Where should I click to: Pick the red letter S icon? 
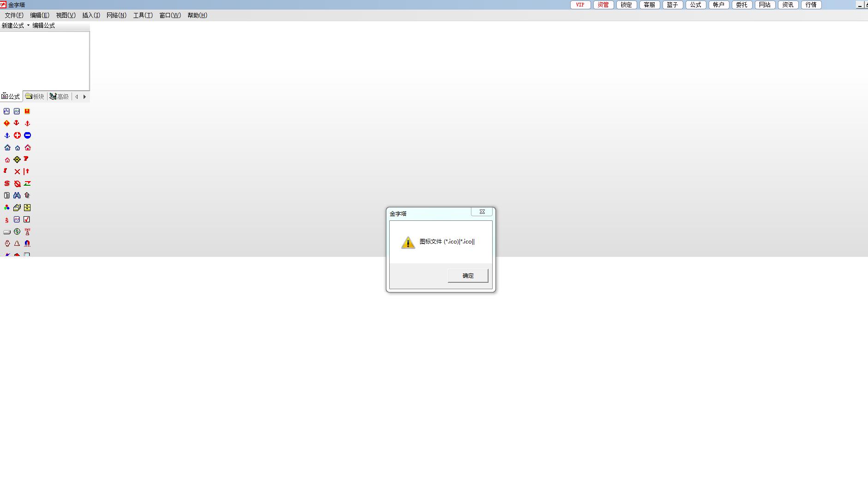pyautogui.click(x=7, y=183)
